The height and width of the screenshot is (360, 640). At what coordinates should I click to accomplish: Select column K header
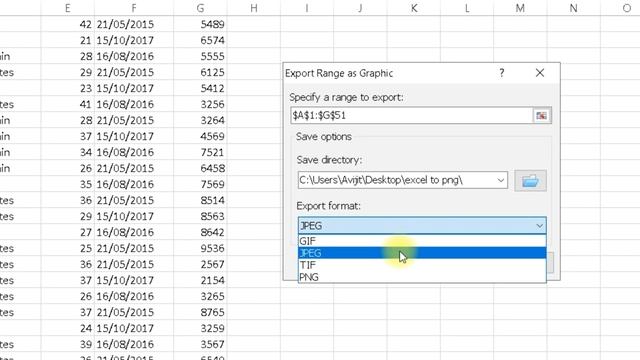point(413,8)
